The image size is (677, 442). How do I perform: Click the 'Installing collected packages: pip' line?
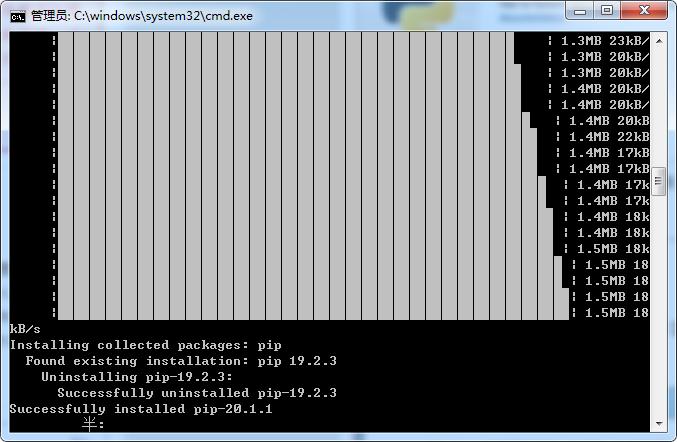coord(146,345)
